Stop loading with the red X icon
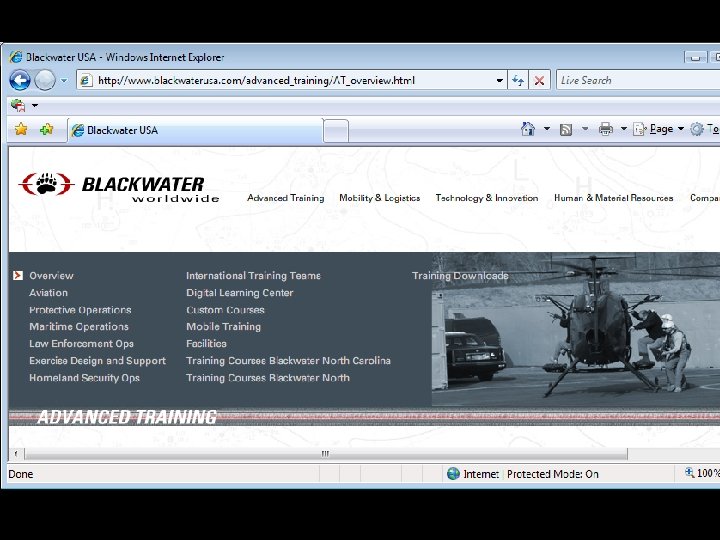The height and width of the screenshot is (540, 720). click(x=540, y=80)
